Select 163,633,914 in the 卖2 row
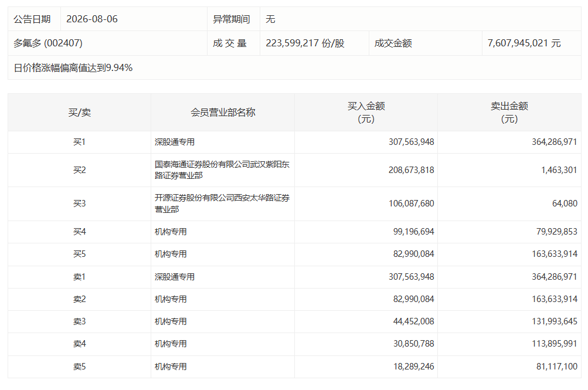The image size is (588, 390). click(554, 299)
